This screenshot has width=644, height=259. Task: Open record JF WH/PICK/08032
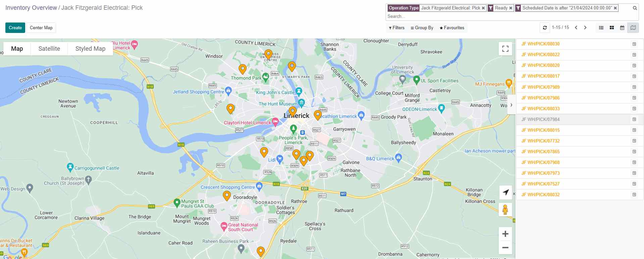pos(540,195)
